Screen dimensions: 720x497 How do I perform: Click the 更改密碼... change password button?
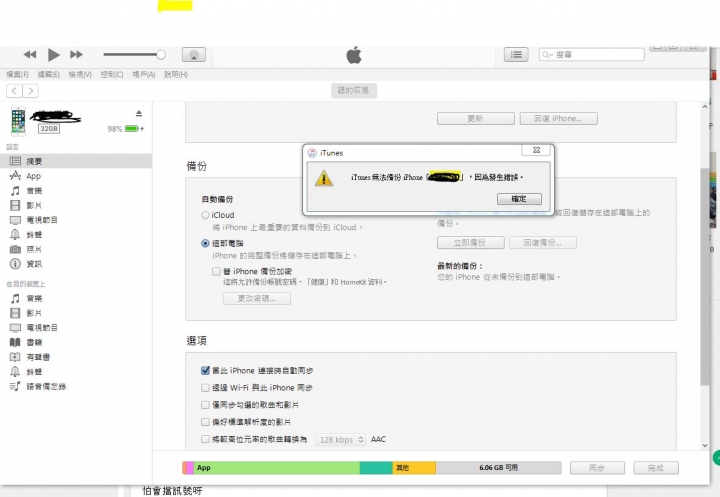point(257,299)
